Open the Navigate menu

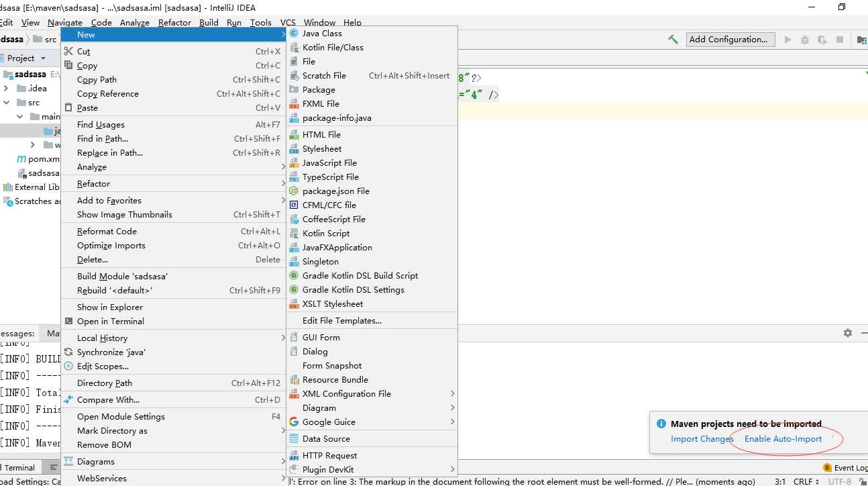click(x=65, y=22)
